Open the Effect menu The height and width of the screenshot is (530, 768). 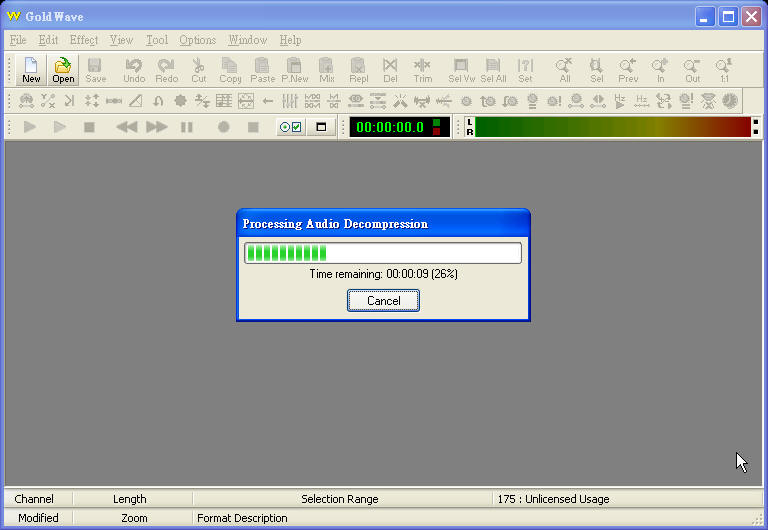84,40
